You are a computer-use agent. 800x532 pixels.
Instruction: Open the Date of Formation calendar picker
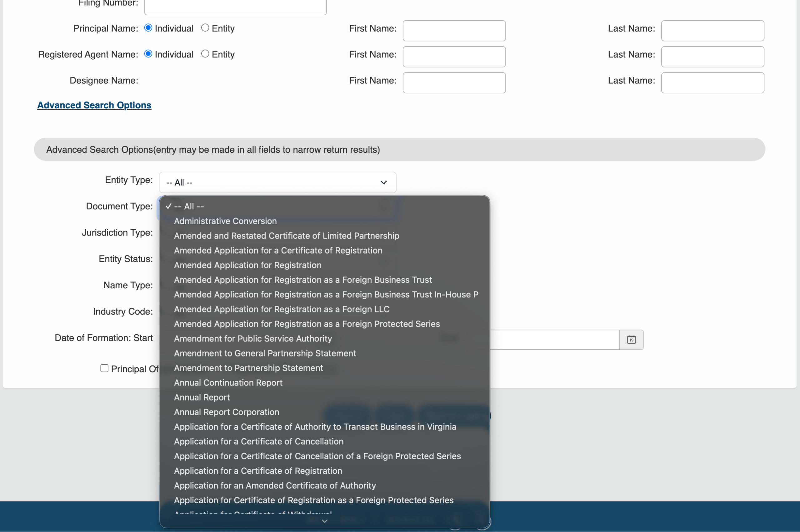coord(631,340)
